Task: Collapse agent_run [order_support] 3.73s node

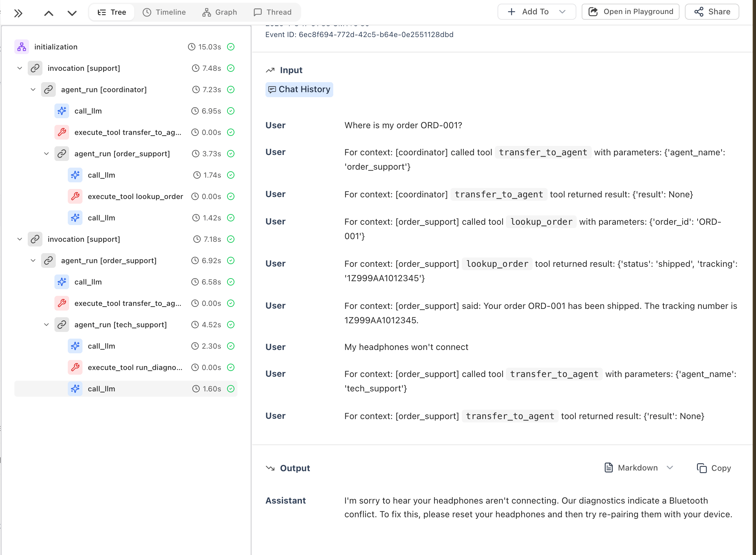Action: click(46, 154)
